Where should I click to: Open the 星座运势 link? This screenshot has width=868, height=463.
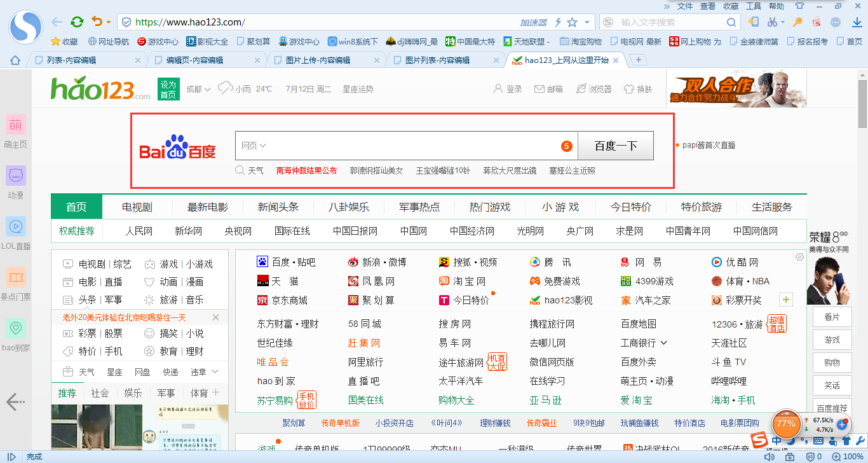[358, 89]
